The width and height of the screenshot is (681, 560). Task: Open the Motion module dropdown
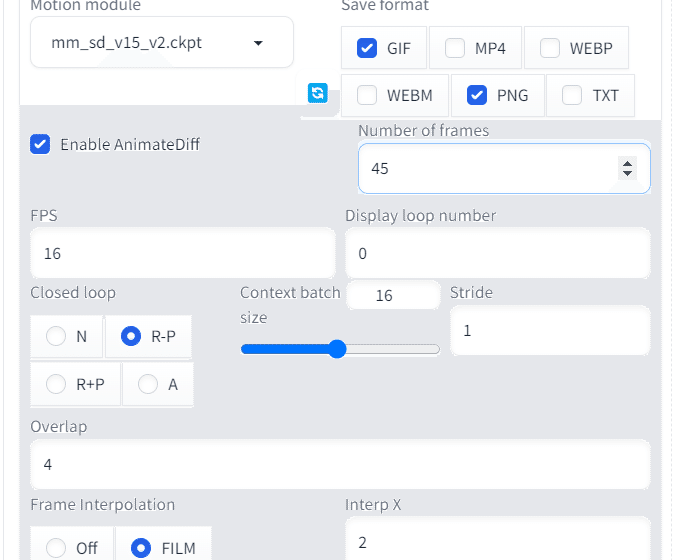pyautogui.click(x=162, y=43)
